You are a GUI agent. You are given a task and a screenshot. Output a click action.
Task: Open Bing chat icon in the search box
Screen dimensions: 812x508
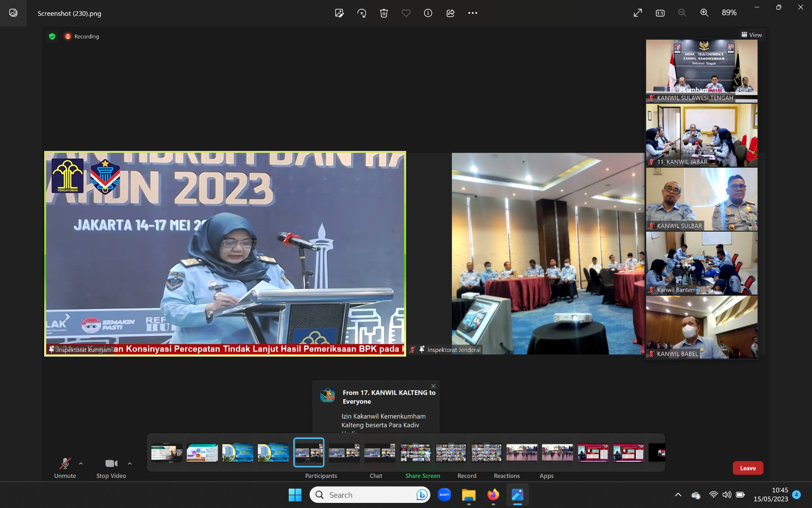422,495
